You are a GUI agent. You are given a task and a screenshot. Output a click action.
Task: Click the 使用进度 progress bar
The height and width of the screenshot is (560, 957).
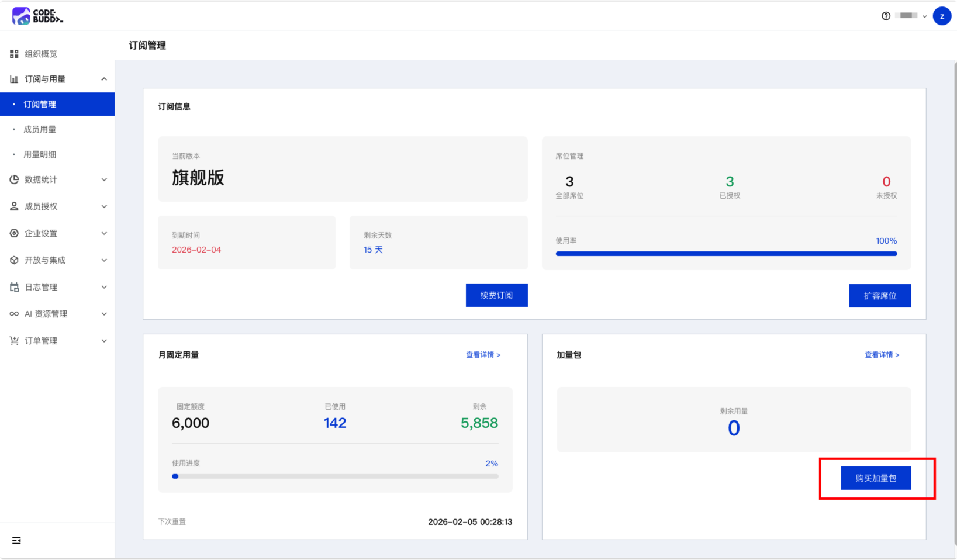[335, 476]
